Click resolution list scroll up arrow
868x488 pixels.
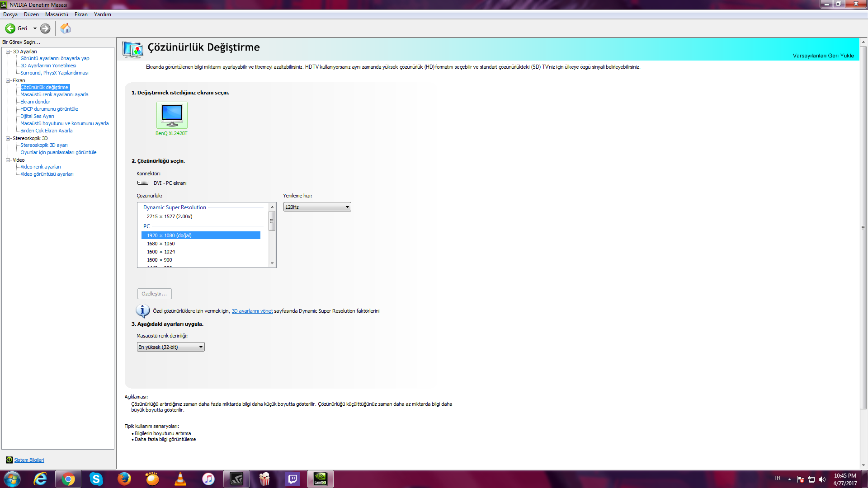coord(272,206)
